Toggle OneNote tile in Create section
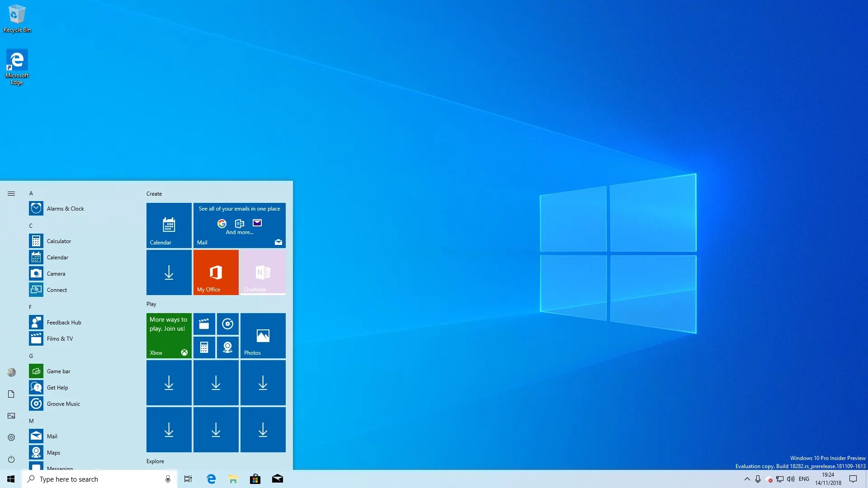 click(x=262, y=272)
